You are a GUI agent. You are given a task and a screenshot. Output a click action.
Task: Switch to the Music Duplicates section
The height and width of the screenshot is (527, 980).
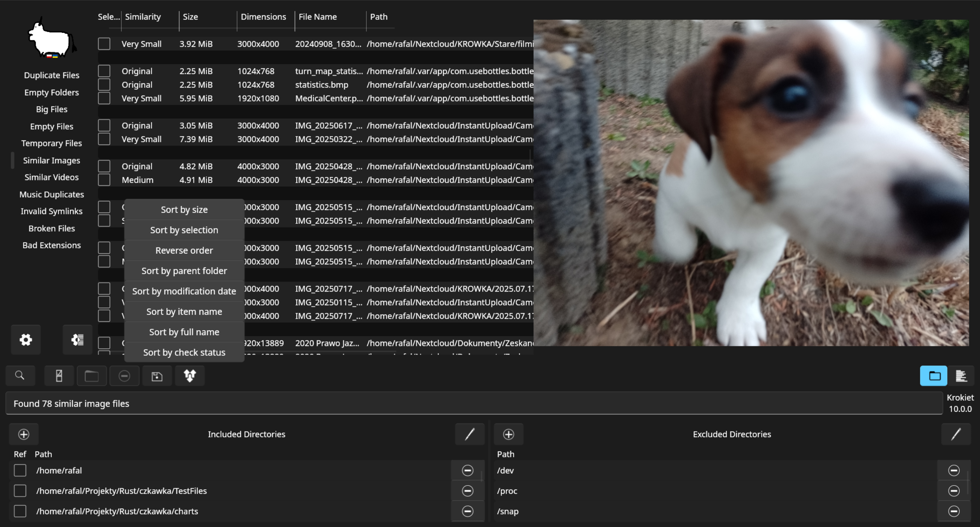[x=52, y=194]
